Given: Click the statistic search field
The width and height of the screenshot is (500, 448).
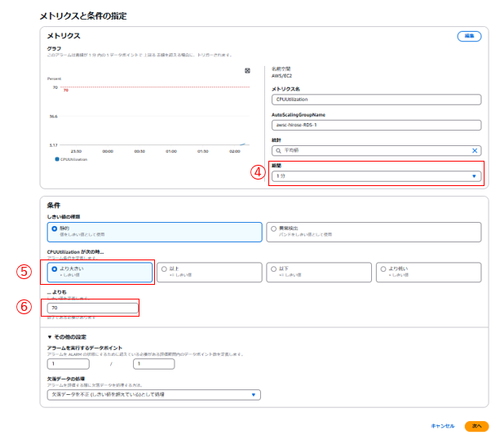Looking at the screenshot, I should click(x=376, y=151).
